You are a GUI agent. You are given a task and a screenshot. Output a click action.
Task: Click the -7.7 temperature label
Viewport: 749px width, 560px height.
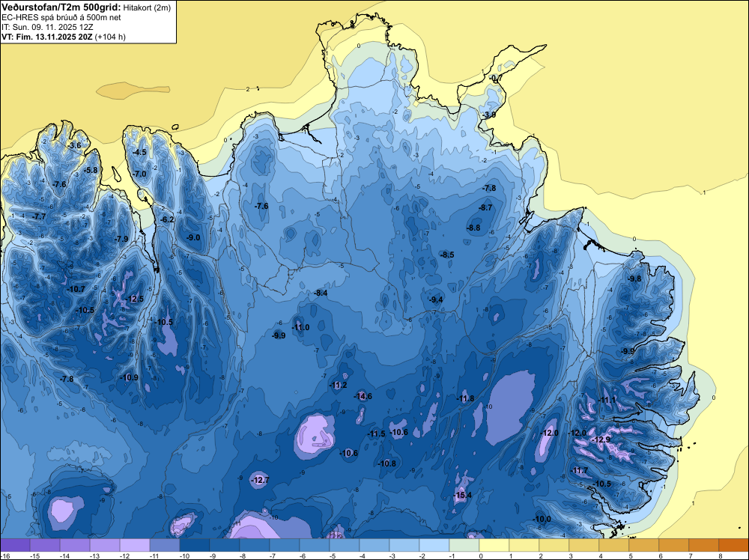[x=39, y=217]
